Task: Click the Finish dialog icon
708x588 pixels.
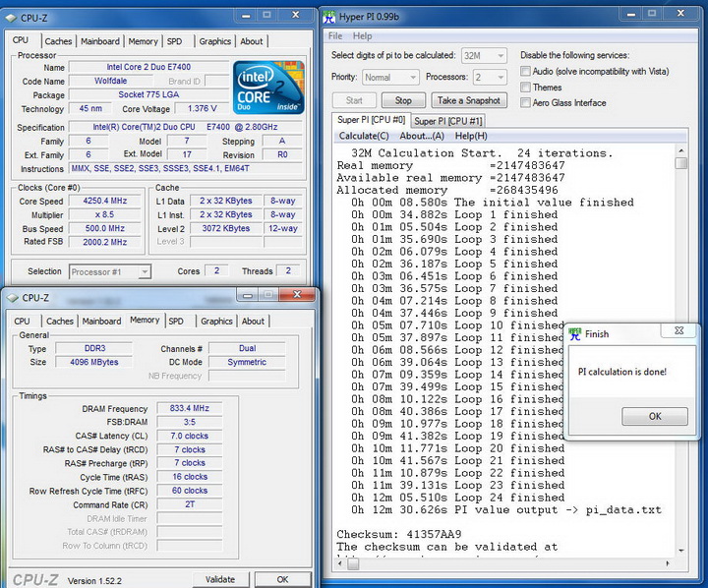Action: [x=575, y=333]
